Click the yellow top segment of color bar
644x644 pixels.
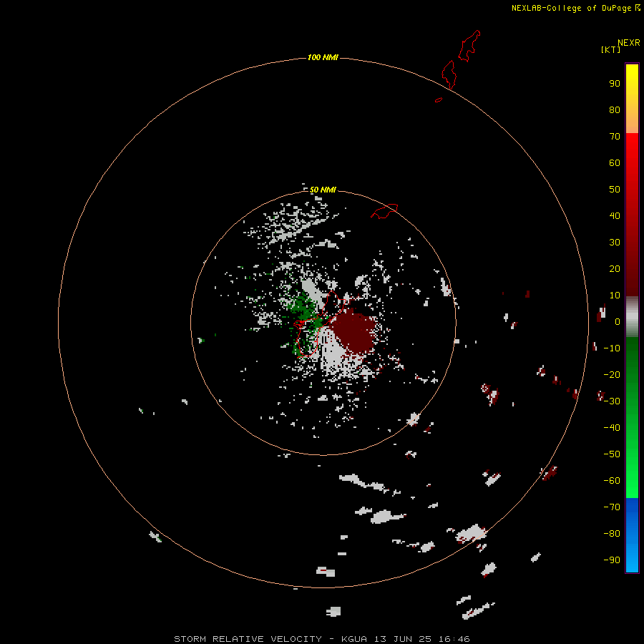coord(632,99)
